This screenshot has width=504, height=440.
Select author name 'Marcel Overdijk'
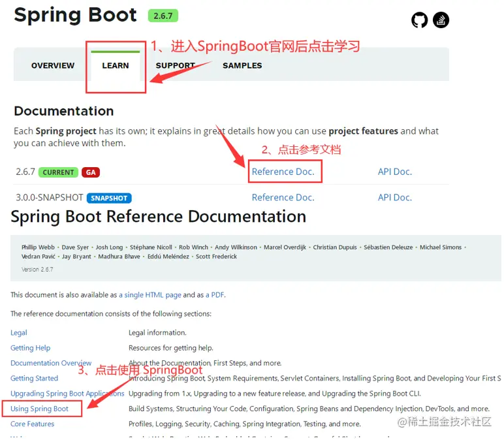pos(285,247)
